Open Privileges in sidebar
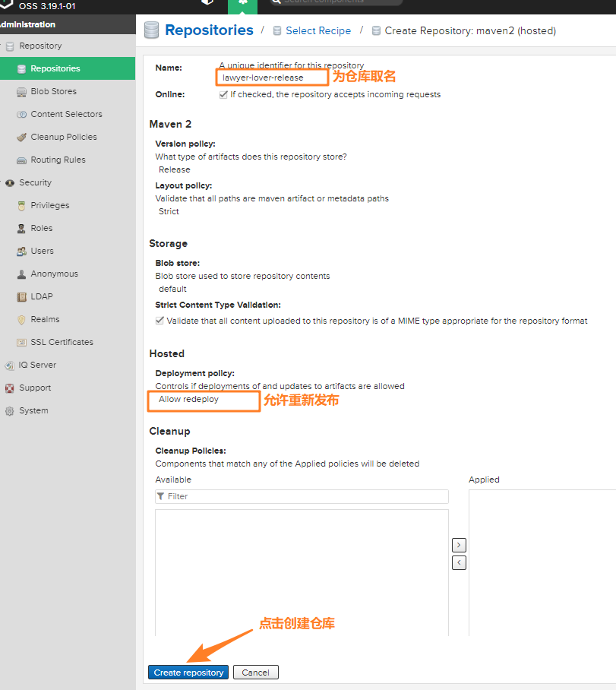Image resolution: width=616 pixels, height=690 pixels. (x=68, y=205)
